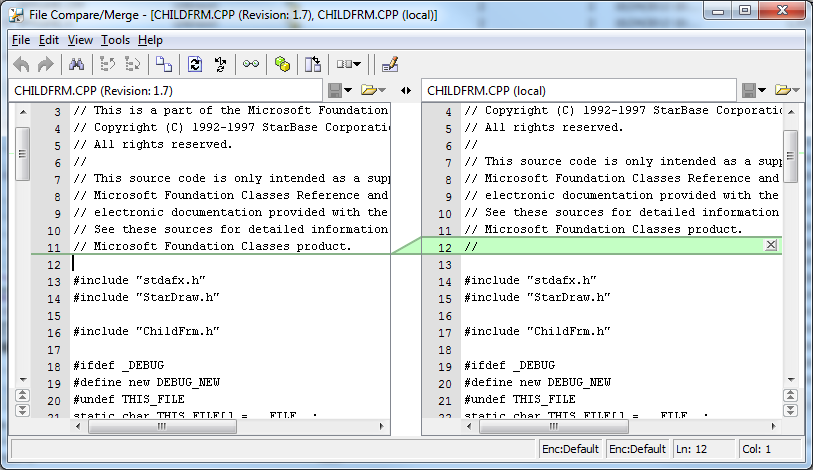Click the save disk icon for the local pane
Viewport: 813px width, 470px height.
pyautogui.click(x=749, y=91)
